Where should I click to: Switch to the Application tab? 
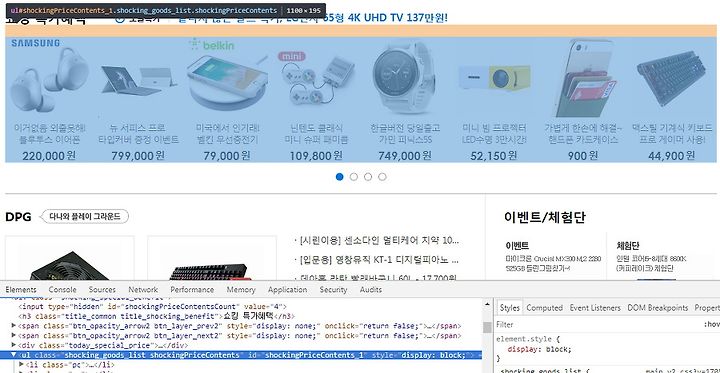[287, 289]
